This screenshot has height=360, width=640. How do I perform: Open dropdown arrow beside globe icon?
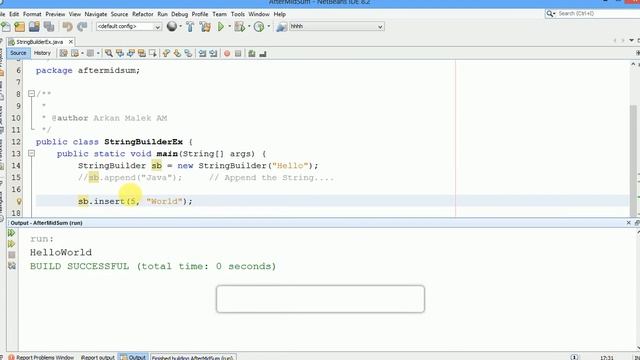point(181,27)
